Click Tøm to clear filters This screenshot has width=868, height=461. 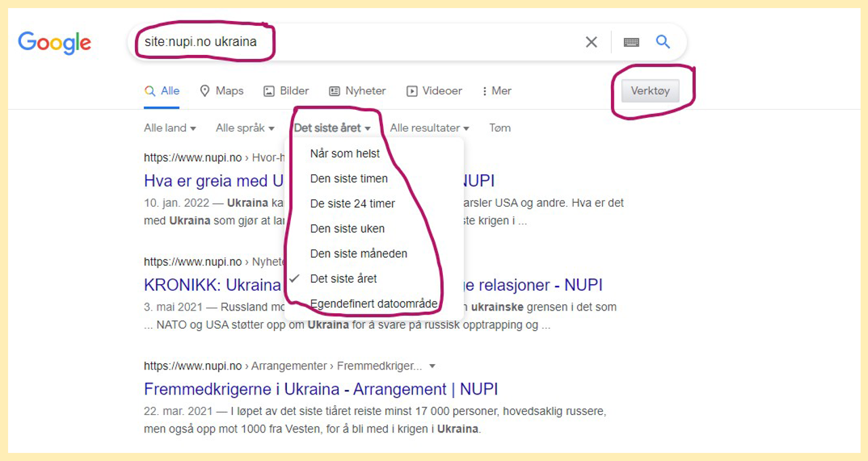[500, 127]
